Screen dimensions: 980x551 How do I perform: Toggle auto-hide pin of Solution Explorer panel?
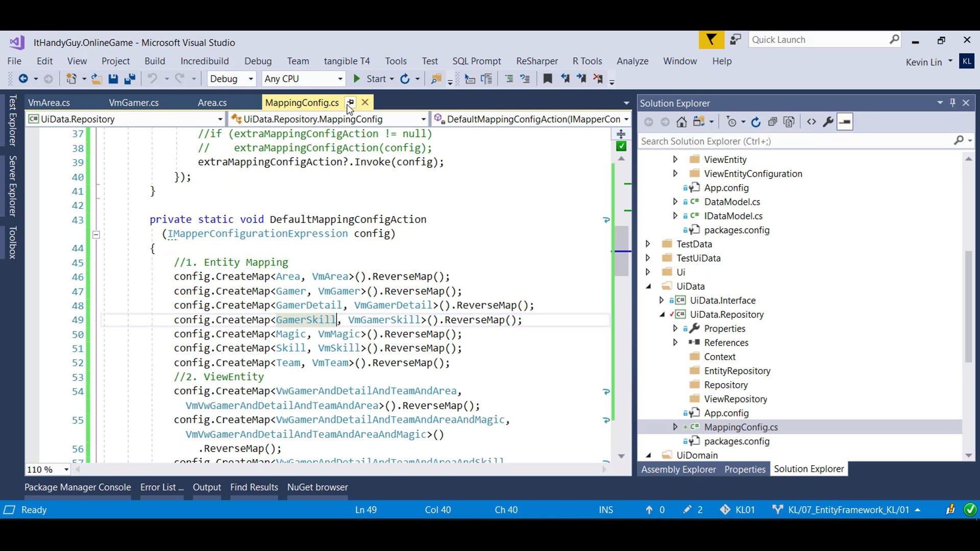(952, 103)
